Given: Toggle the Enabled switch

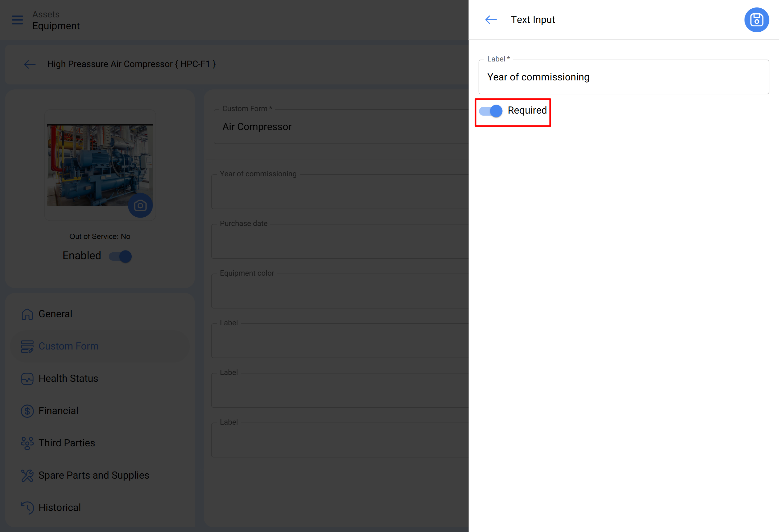Looking at the screenshot, I should point(120,256).
